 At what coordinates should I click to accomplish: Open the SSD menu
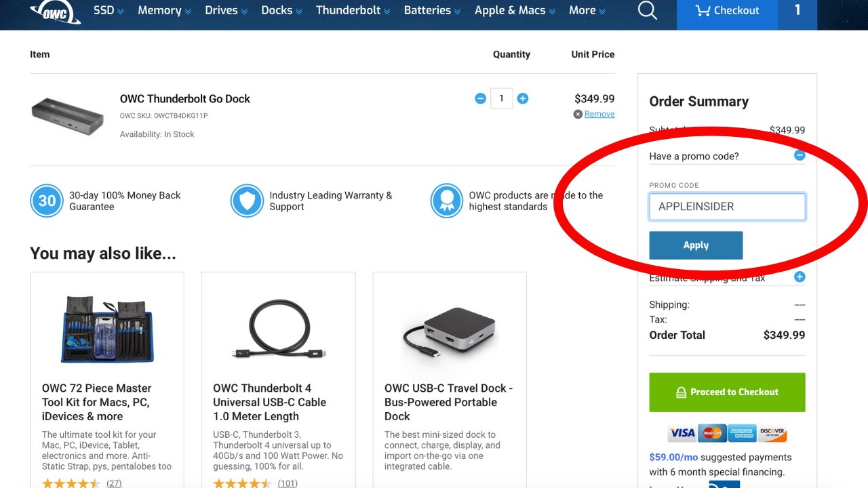click(108, 11)
